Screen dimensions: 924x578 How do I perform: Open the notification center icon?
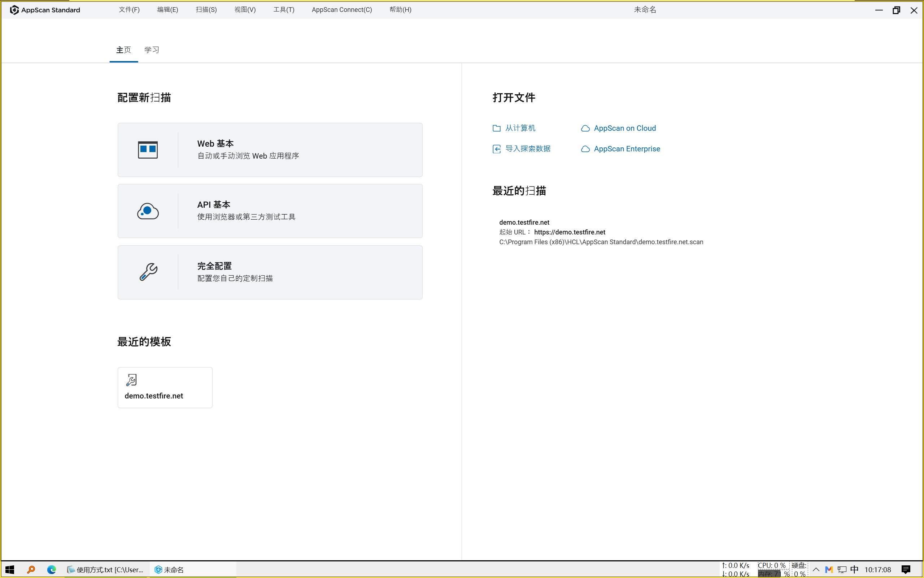pos(906,570)
